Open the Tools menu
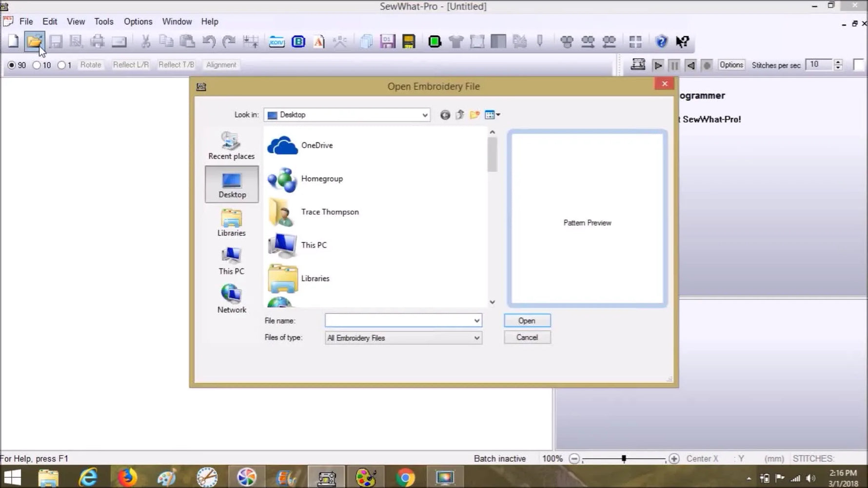Image resolution: width=868 pixels, height=488 pixels. [104, 21]
